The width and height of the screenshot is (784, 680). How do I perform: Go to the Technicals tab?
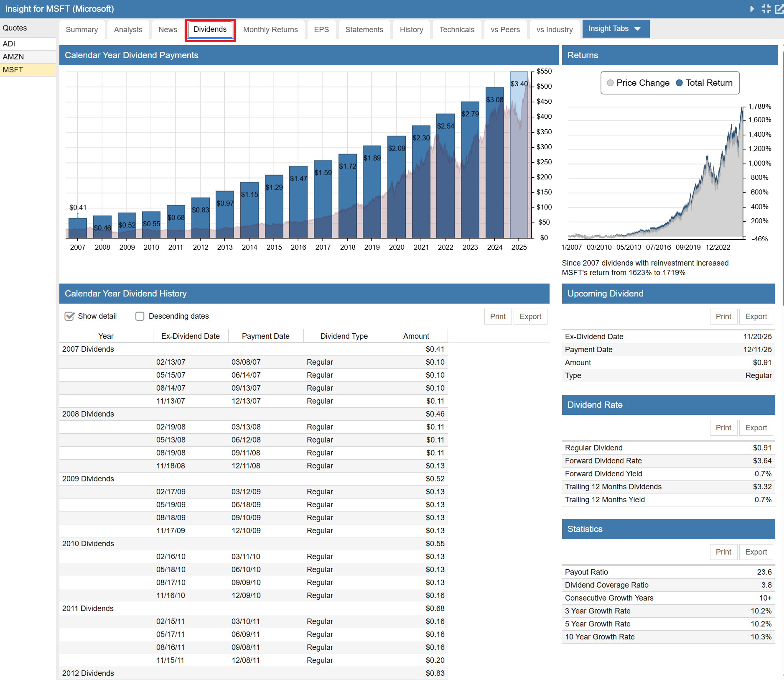[x=457, y=30]
